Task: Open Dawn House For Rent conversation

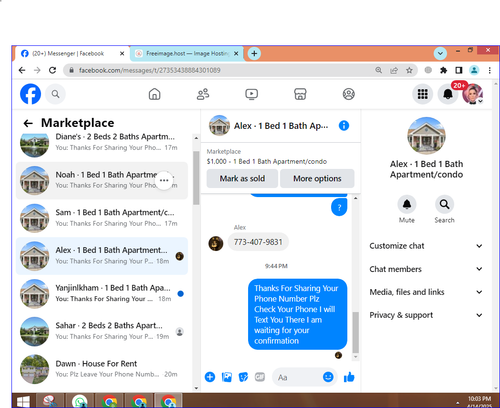Action: click(102, 369)
